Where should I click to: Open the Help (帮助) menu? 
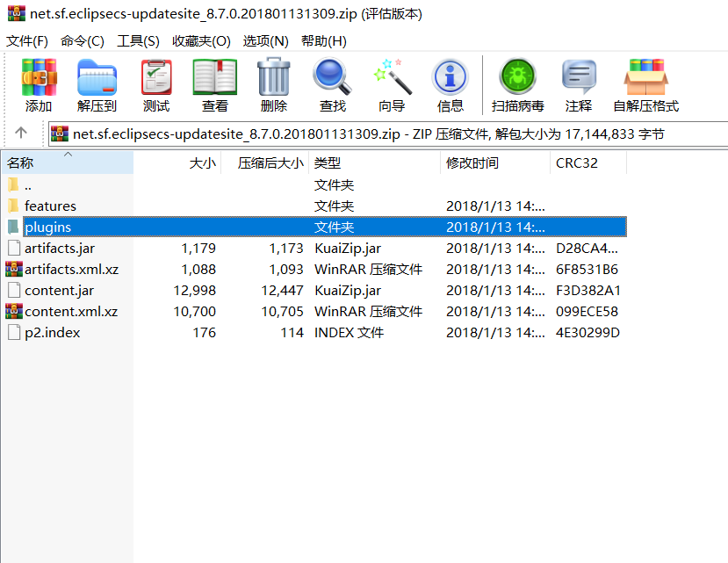click(324, 41)
